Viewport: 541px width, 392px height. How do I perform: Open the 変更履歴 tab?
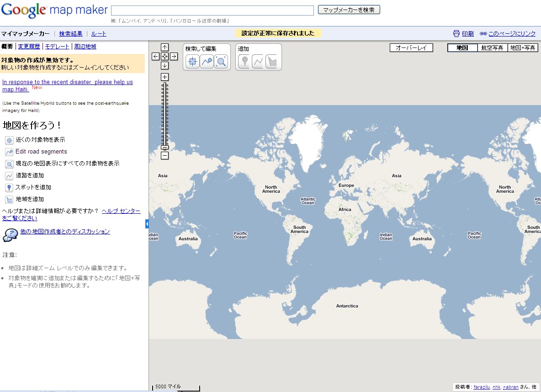click(29, 46)
